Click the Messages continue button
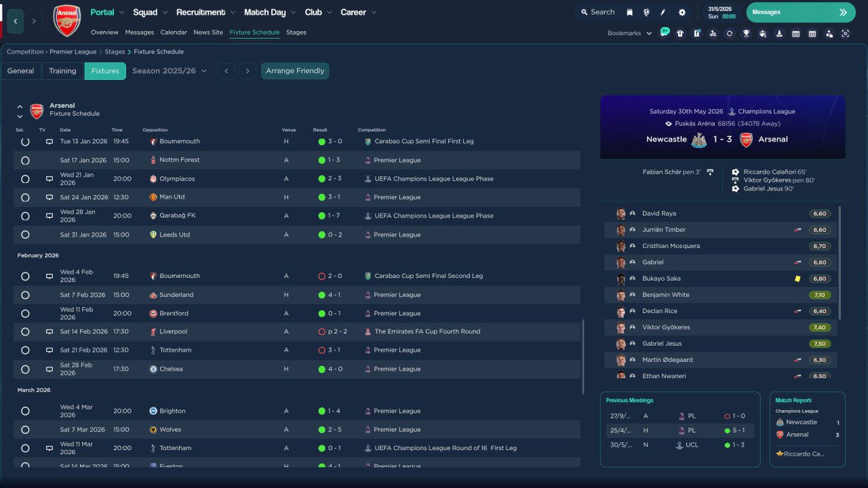Screen dimensions: 868x488 click(x=800, y=12)
